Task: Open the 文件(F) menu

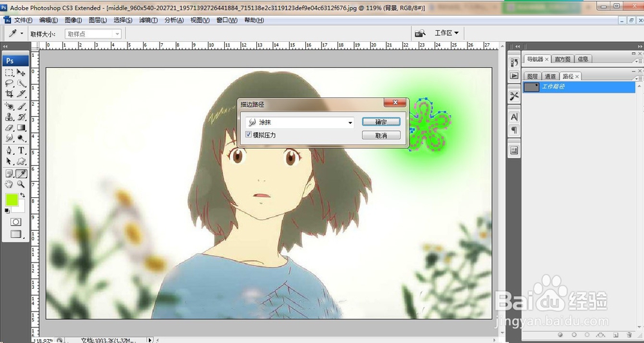Action: coord(23,20)
